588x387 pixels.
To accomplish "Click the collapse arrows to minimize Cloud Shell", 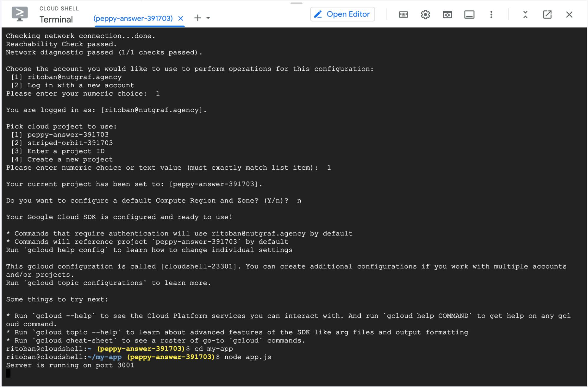I will (525, 14).
